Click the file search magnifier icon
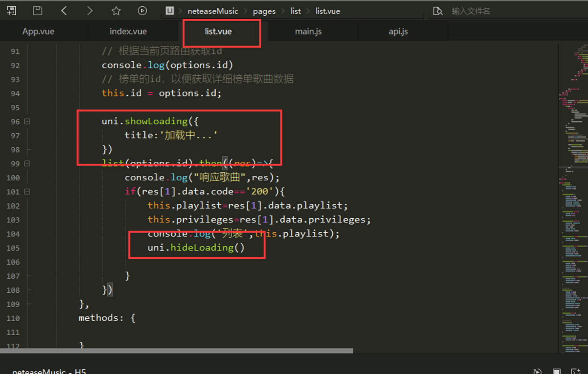The width and height of the screenshot is (588, 374). point(438,11)
